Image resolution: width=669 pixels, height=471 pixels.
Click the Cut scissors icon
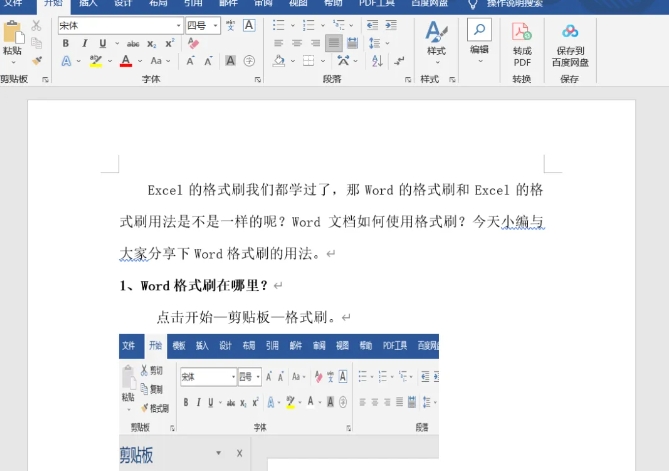[37, 25]
